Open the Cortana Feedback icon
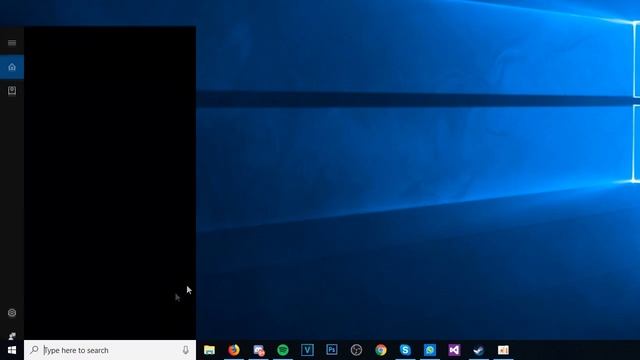 click(12, 336)
